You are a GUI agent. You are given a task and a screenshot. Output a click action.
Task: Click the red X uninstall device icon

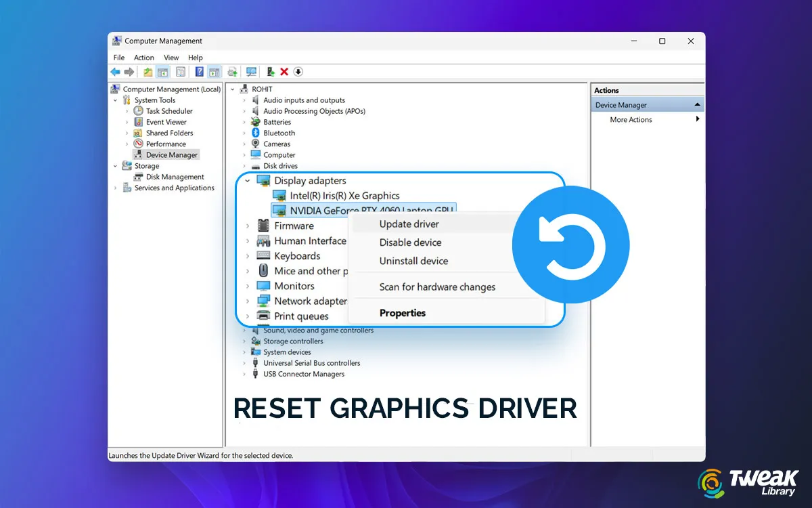click(x=284, y=72)
